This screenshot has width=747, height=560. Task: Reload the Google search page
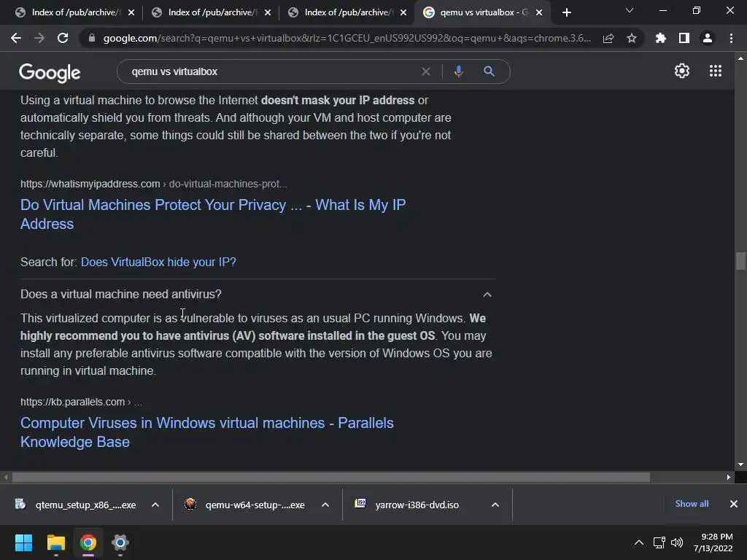63,38
